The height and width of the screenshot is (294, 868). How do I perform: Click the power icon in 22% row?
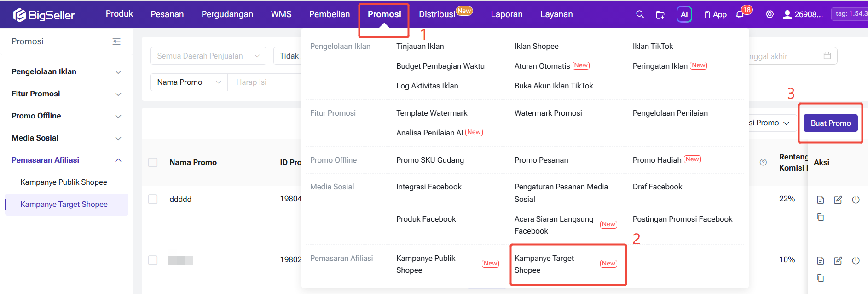tap(856, 200)
